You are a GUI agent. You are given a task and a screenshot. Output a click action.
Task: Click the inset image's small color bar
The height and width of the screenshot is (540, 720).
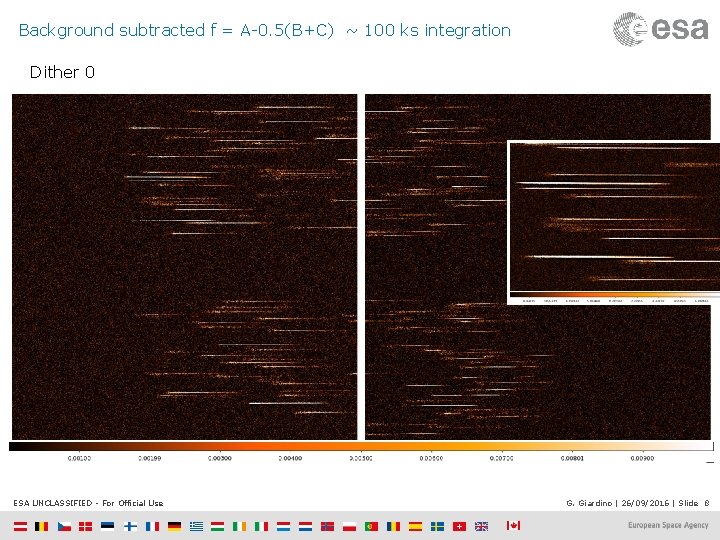coord(615,295)
